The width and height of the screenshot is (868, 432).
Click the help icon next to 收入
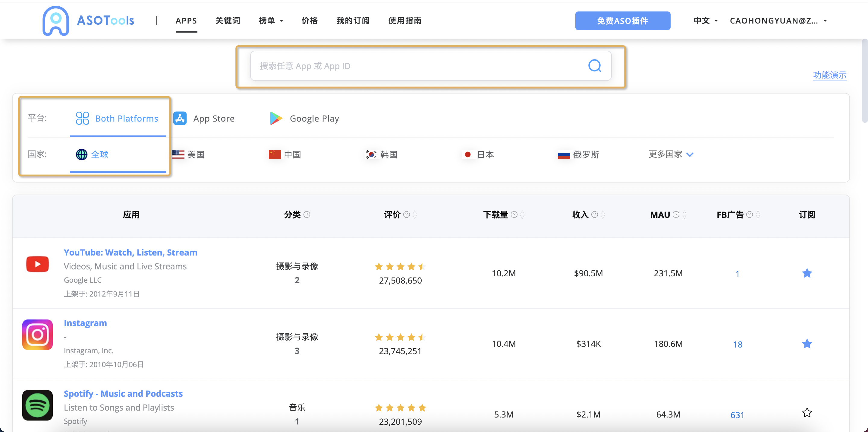pyautogui.click(x=595, y=214)
